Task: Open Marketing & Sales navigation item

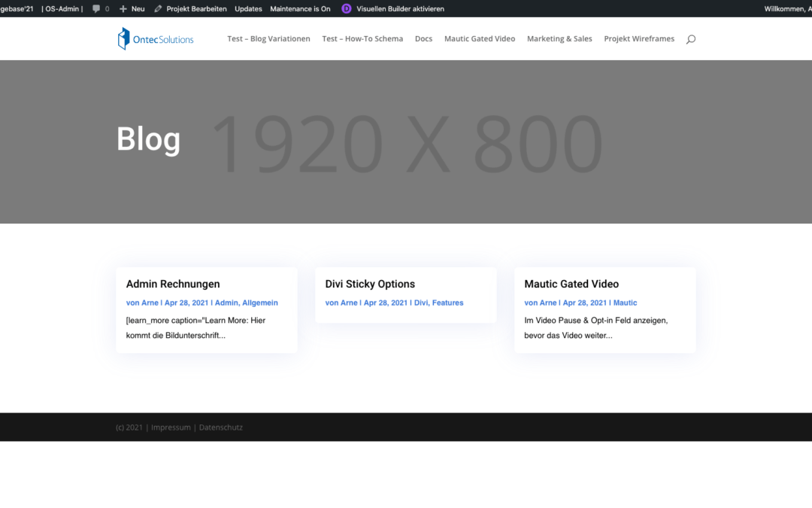Action: (559, 39)
